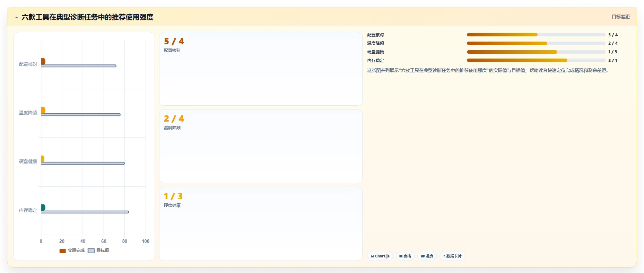Image resolution: width=644 pixels, height=273 pixels.
Task: Click the 数据卡片 tag chip
Action: [452, 256]
